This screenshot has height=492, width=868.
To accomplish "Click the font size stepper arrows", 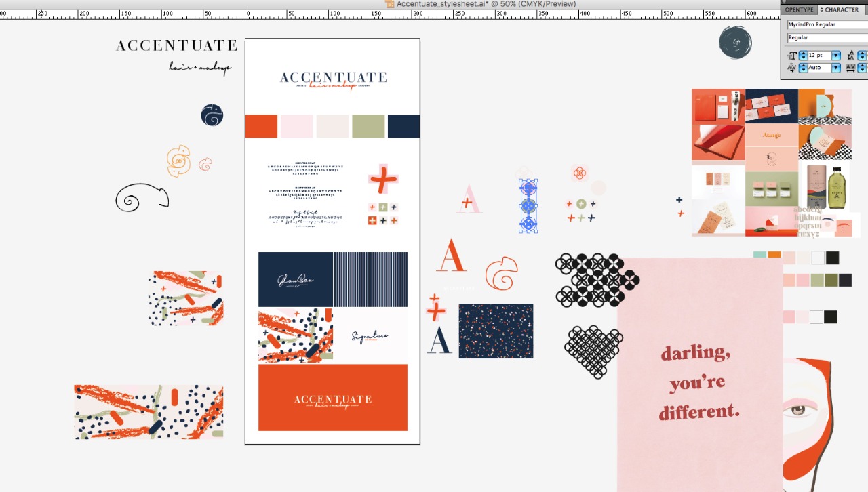I will tap(803, 56).
